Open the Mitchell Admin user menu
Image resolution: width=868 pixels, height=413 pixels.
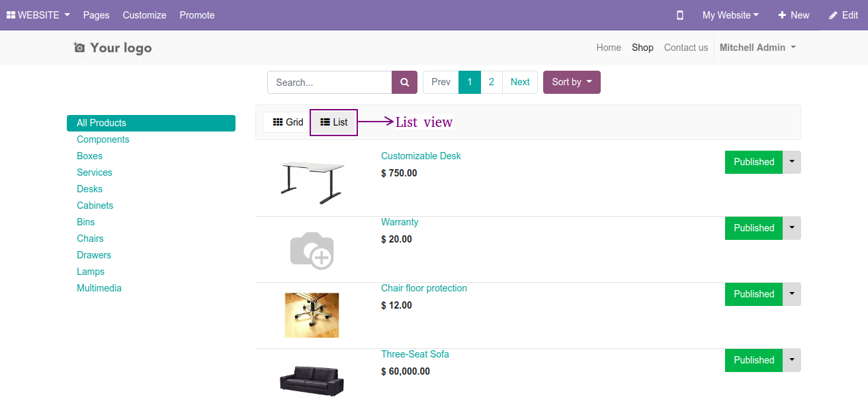click(x=758, y=48)
